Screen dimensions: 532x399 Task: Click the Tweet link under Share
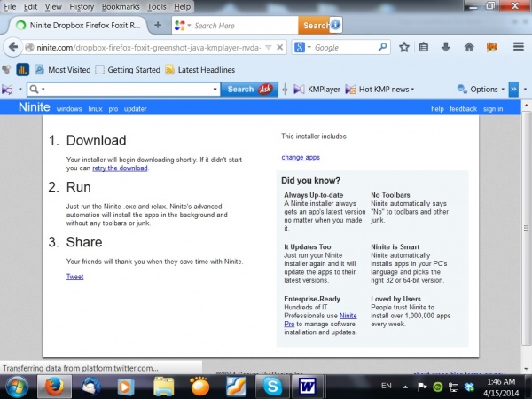pos(74,277)
